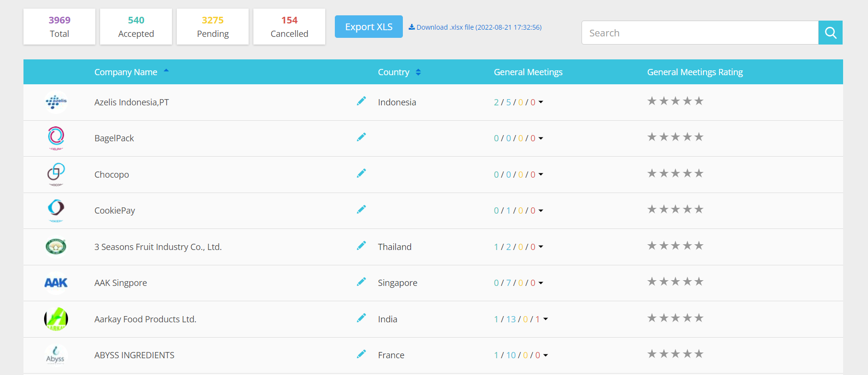Rate ABYSS INGREDIENTS three stars

[675, 354]
